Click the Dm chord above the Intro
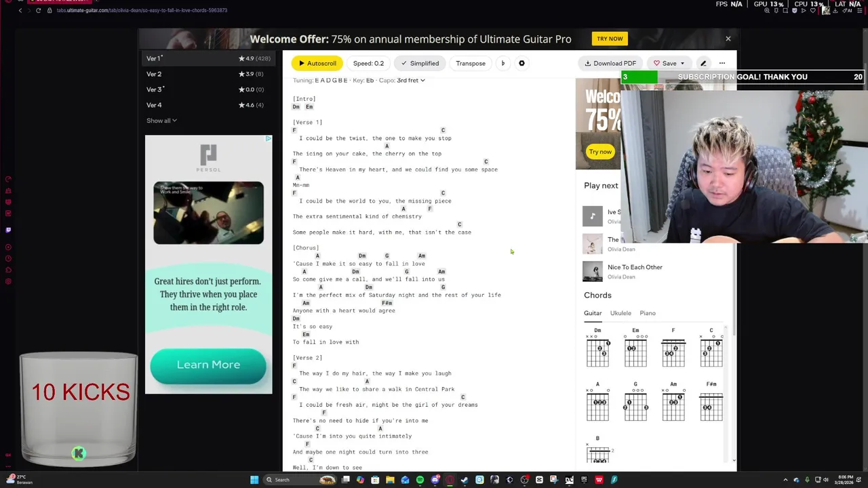Image resolution: width=868 pixels, height=488 pixels. pyautogui.click(x=296, y=107)
